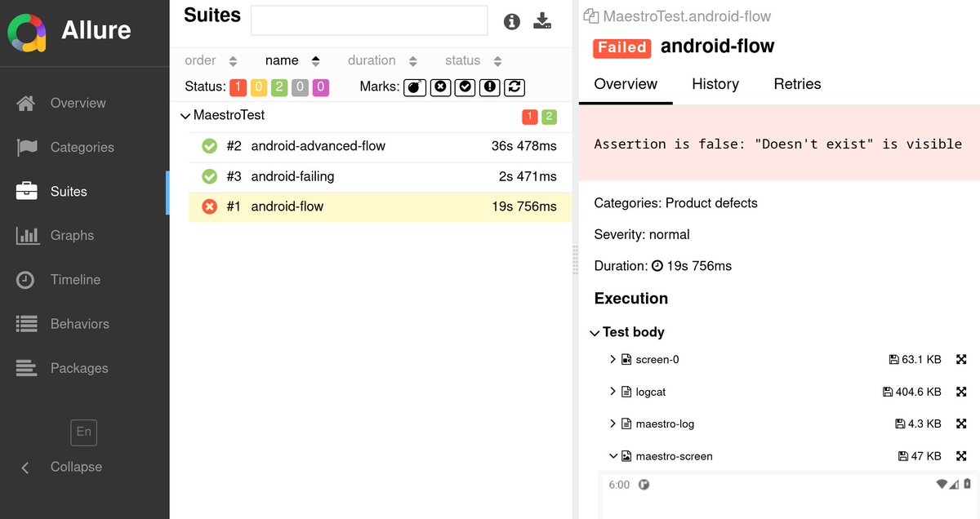980x519 pixels.
Task: Expand the logcat attachment
Action: click(x=612, y=392)
